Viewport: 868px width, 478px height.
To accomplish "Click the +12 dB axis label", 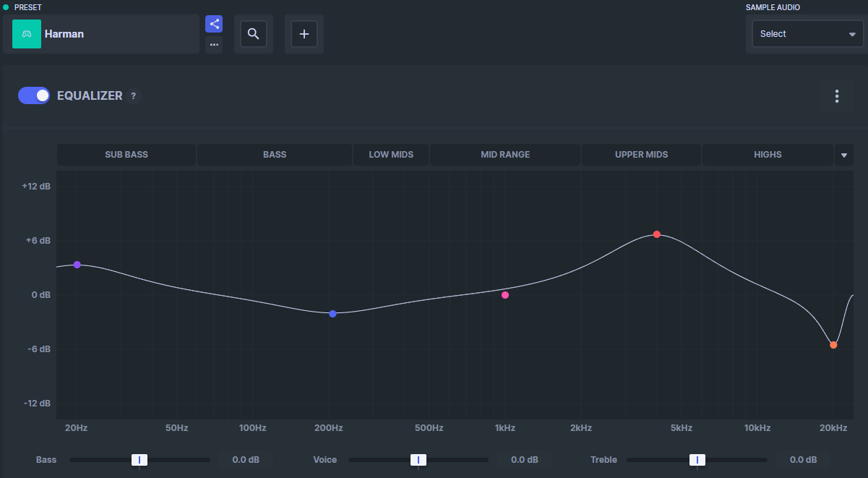I will tap(36, 186).
